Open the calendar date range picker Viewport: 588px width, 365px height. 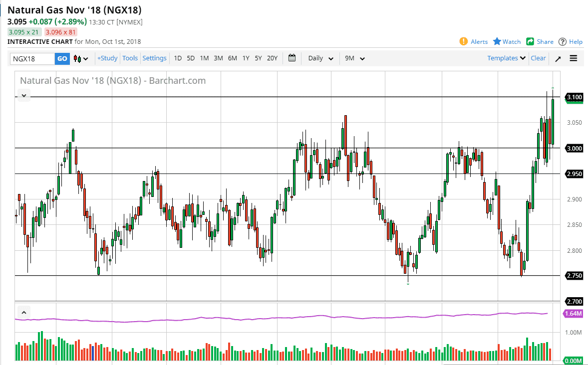click(x=292, y=58)
